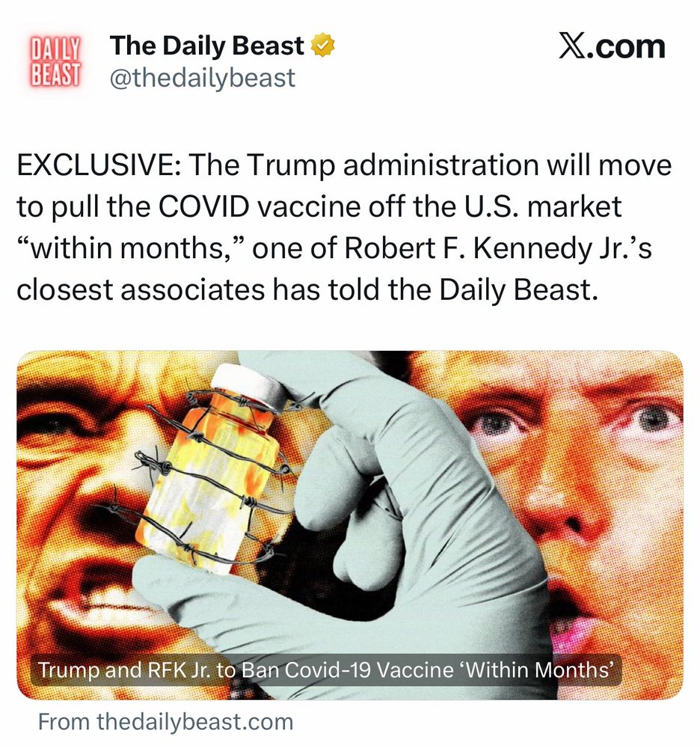Open the @thedailybeast handle
Image resolution: width=700 pixels, height=748 pixels.
[203, 79]
